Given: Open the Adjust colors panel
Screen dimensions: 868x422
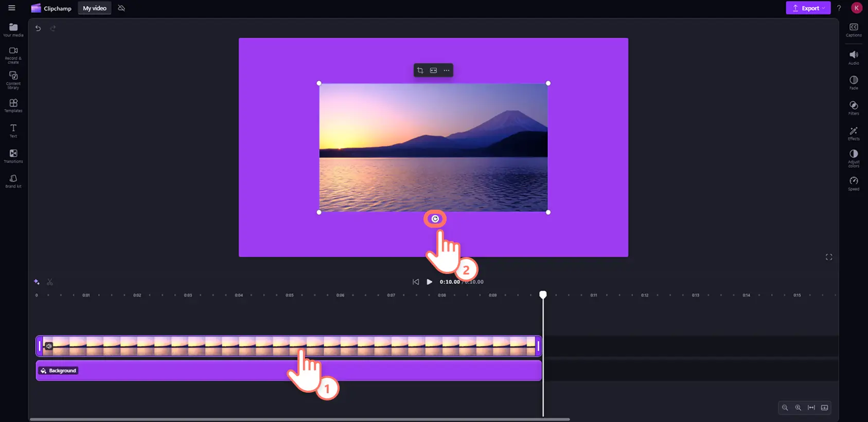Looking at the screenshot, I should (x=854, y=158).
